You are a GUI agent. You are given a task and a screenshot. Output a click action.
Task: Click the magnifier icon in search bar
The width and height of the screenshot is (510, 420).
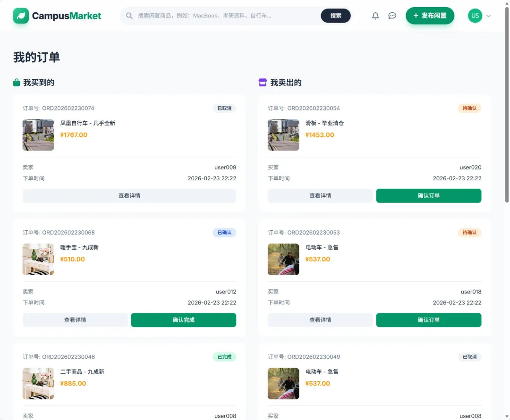[x=129, y=16]
